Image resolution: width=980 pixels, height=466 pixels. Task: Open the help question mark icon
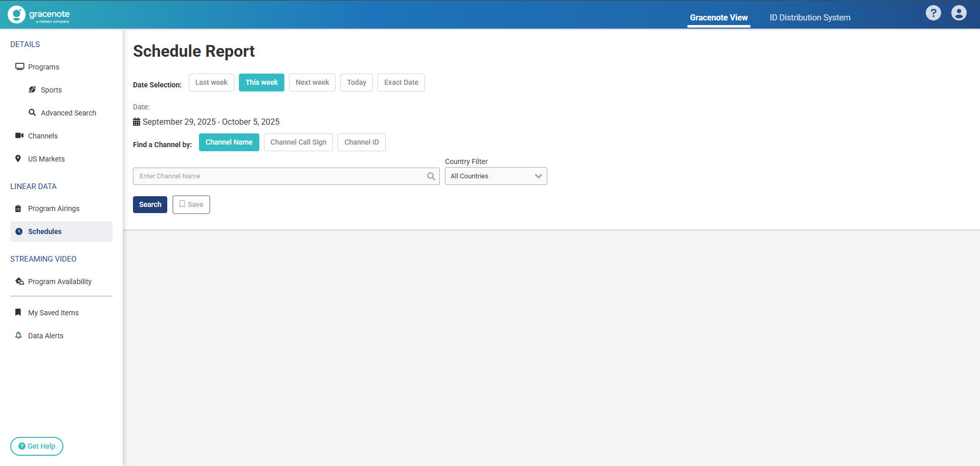(933, 13)
